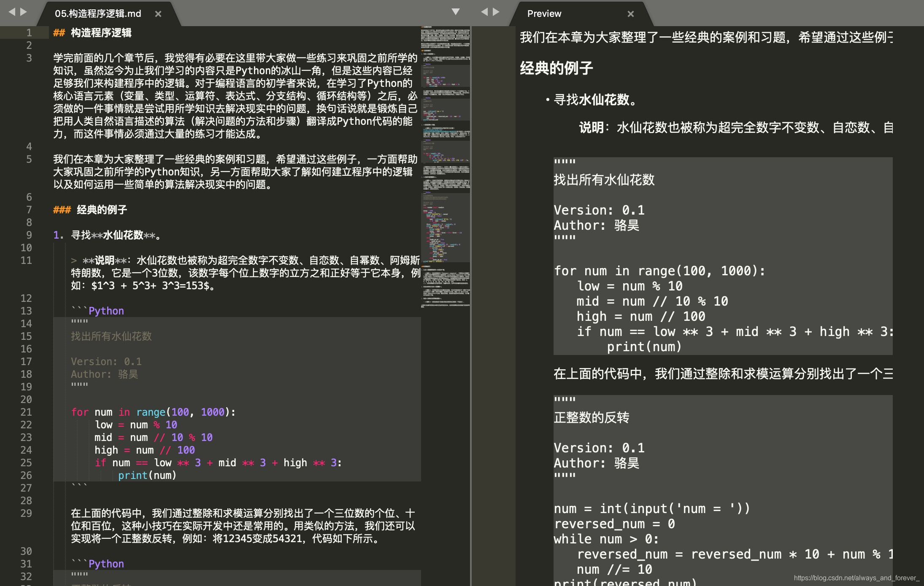Screen dimensions: 924x586
Task: Open the tab list dropdown triangle
Action: tap(456, 12)
